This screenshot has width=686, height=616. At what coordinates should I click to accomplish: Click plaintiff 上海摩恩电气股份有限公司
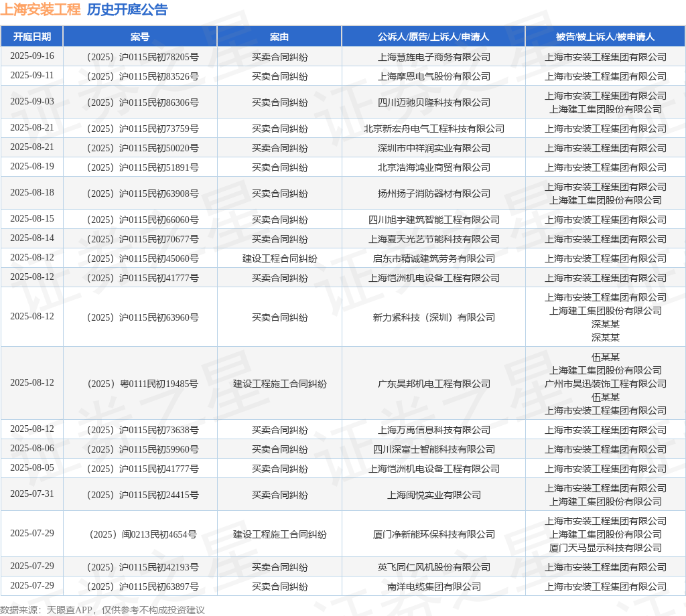433,76
